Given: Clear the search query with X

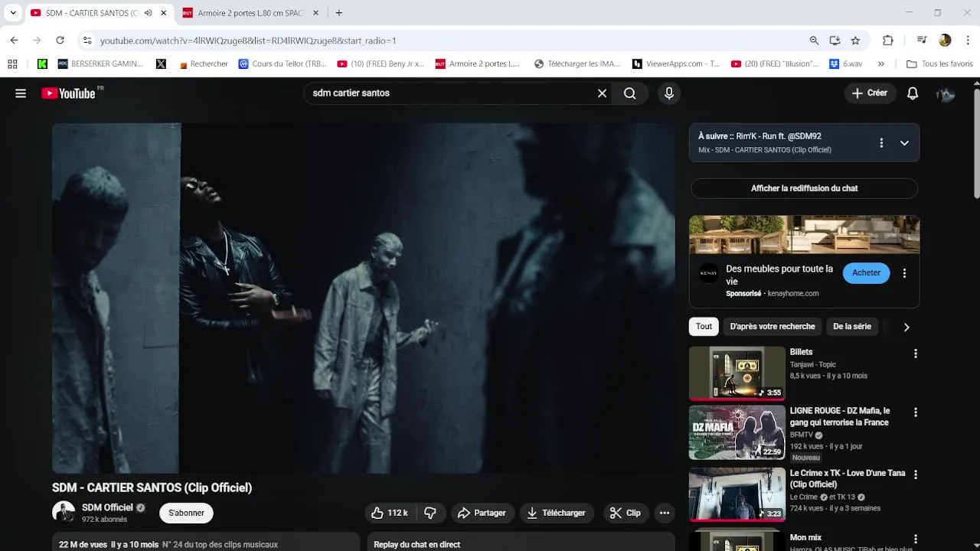Looking at the screenshot, I should [x=602, y=93].
